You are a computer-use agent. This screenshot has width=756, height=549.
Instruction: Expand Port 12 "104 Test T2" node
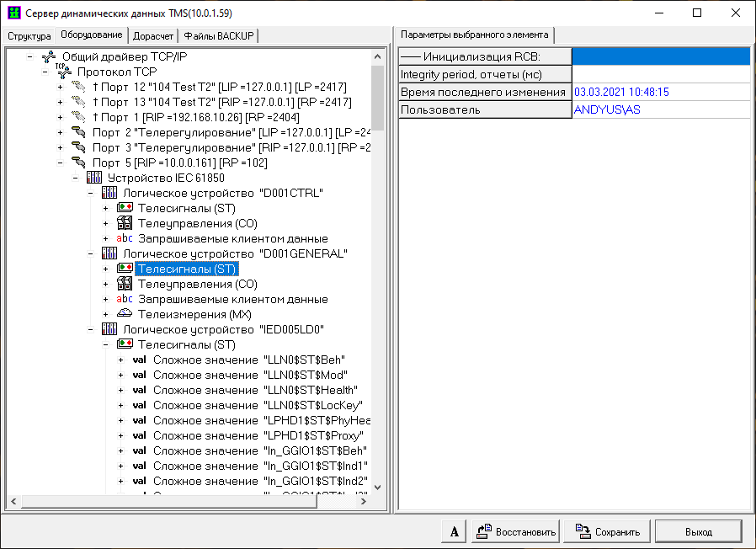coord(60,88)
